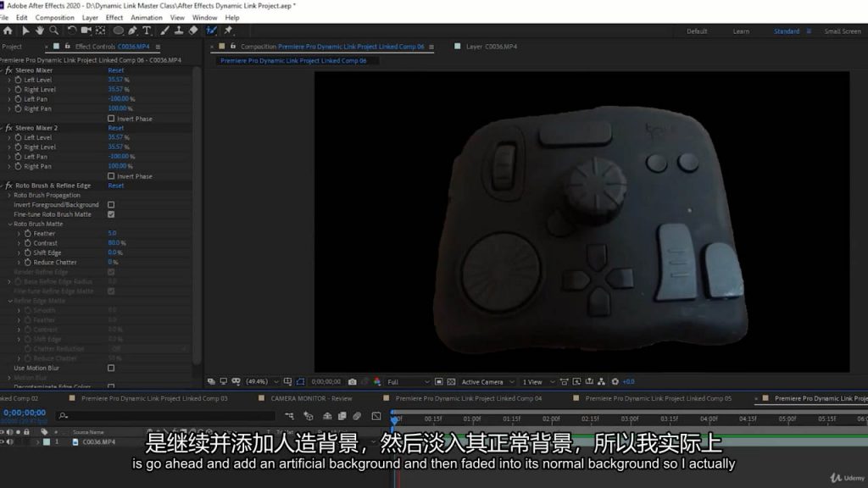Open the 1 View layout dropdown
Image resolution: width=868 pixels, height=488 pixels.
pyautogui.click(x=538, y=382)
